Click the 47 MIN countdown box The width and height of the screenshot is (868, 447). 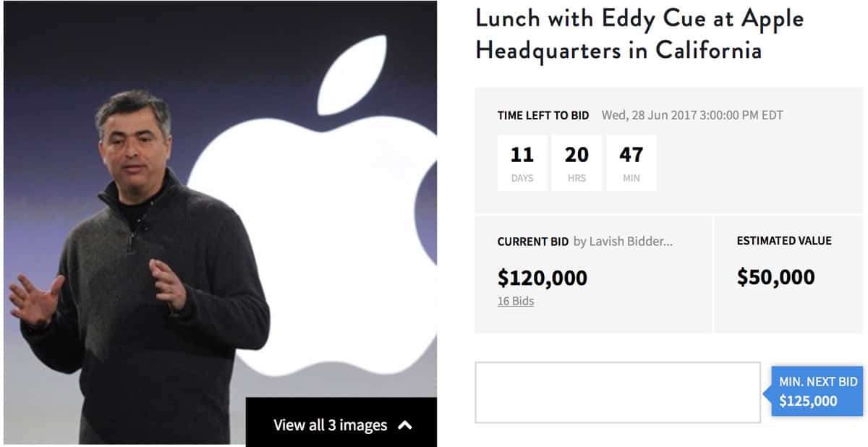click(x=631, y=163)
